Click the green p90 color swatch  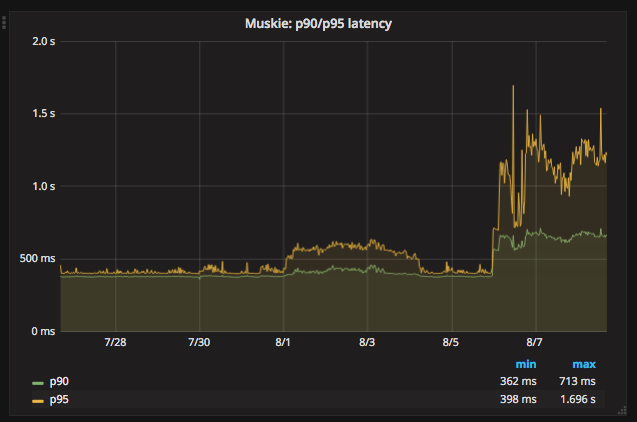[x=38, y=383]
